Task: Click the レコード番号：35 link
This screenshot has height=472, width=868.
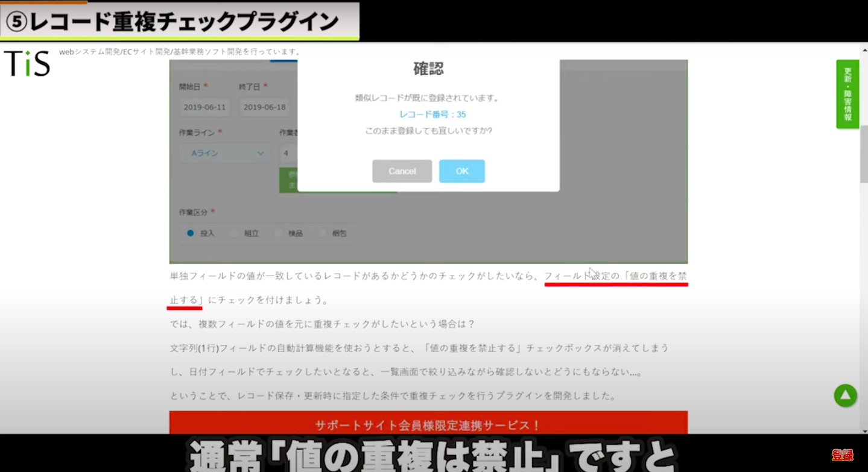Action: 432,114
